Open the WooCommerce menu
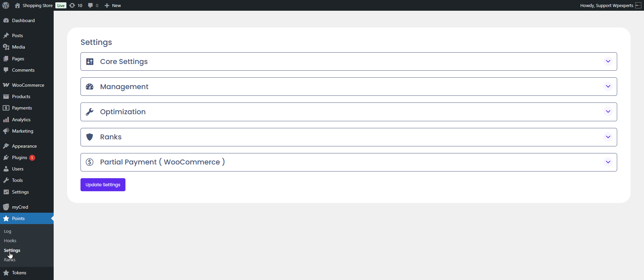The height and width of the screenshot is (280, 644). [28, 85]
